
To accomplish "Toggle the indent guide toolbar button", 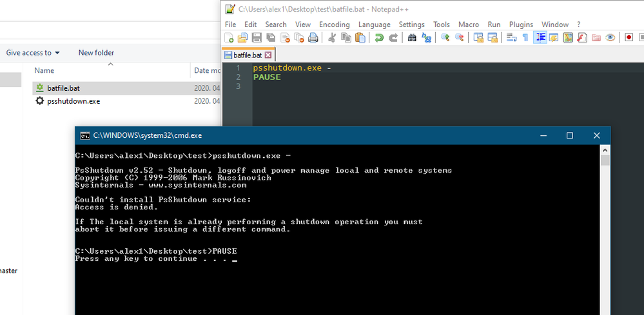I will pyautogui.click(x=540, y=38).
